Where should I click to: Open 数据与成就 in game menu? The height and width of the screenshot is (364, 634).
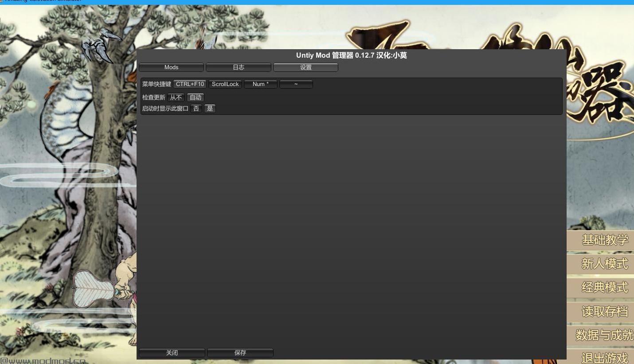(601, 335)
